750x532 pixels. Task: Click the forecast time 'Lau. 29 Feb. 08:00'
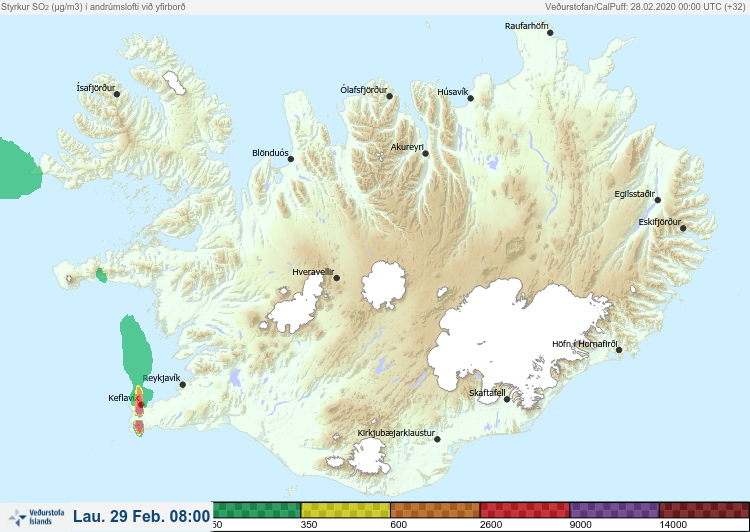pyautogui.click(x=142, y=516)
